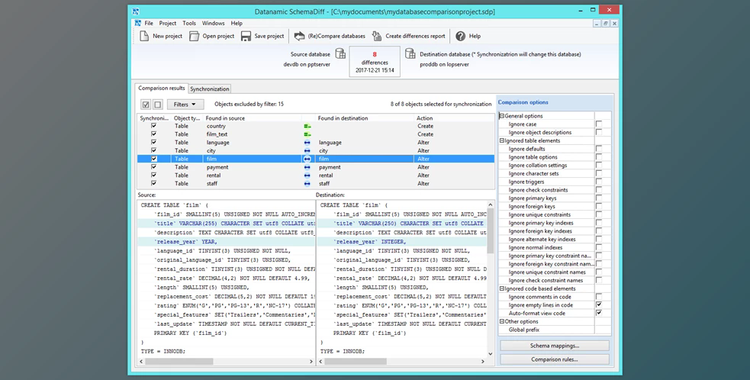Viewport: 750px width, 380px height.
Task: Click the small app icon beside File menu
Action: tap(138, 23)
